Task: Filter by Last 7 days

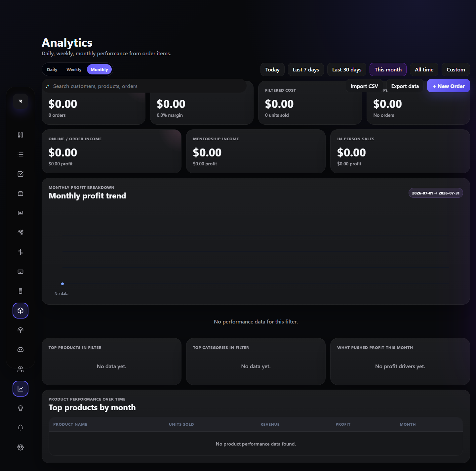Action: [306, 69]
